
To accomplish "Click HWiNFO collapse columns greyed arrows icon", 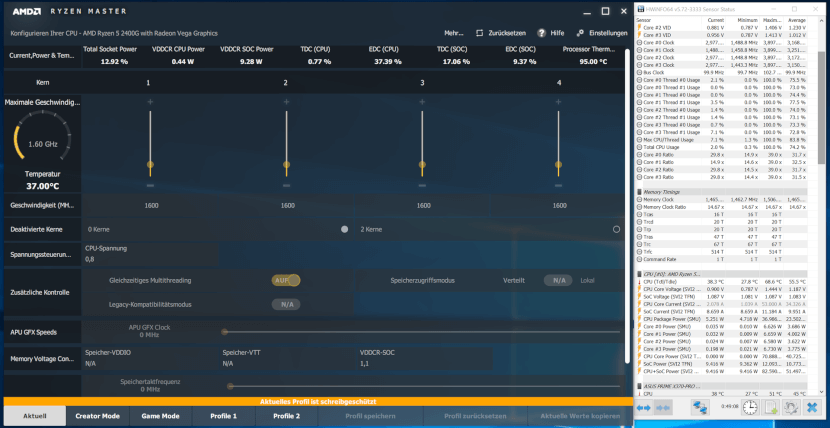I will [663, 407].
